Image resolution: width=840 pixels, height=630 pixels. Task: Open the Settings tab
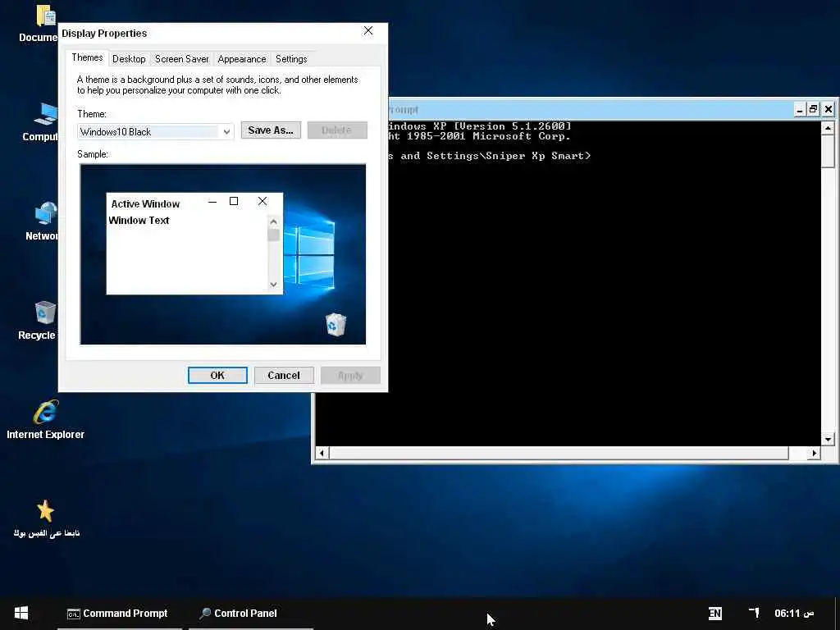291,59
